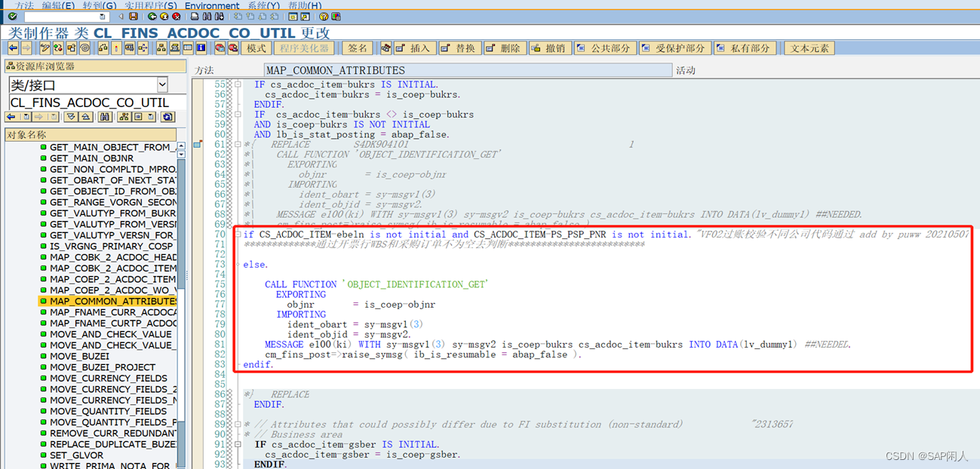Viewport: 980px width, 469px height.
Task: Click the 私有部分 button
Action: click(x=744, y=48)
